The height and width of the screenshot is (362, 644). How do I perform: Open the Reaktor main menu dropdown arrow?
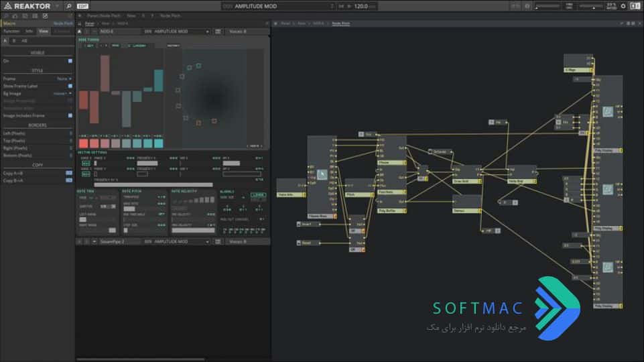click(58, 6)
